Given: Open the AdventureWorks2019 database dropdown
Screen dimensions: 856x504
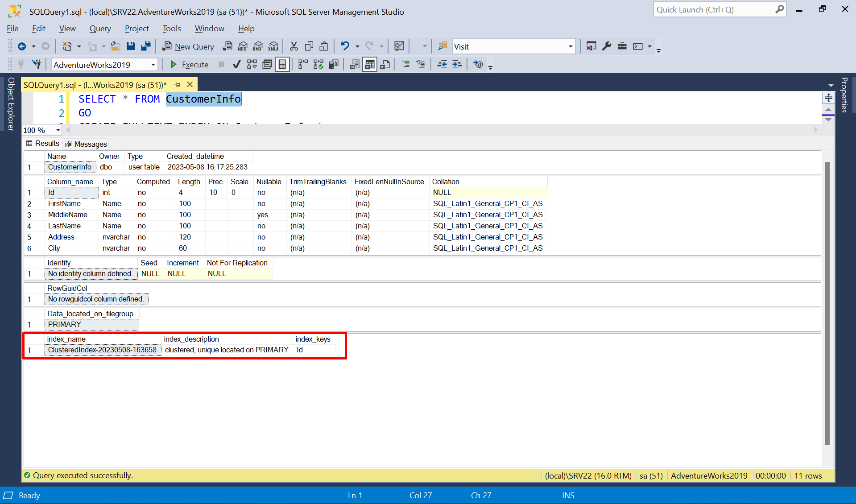Looking at the screenshot, I should click(153, 65).
